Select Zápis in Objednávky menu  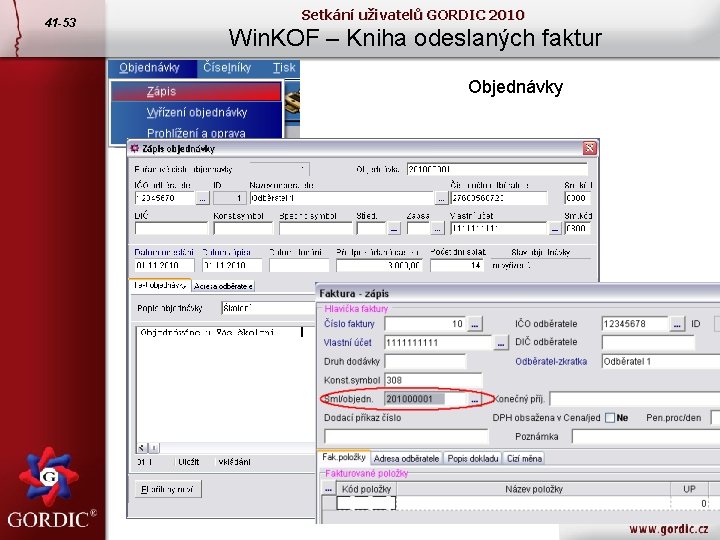(x=196, y=91)
